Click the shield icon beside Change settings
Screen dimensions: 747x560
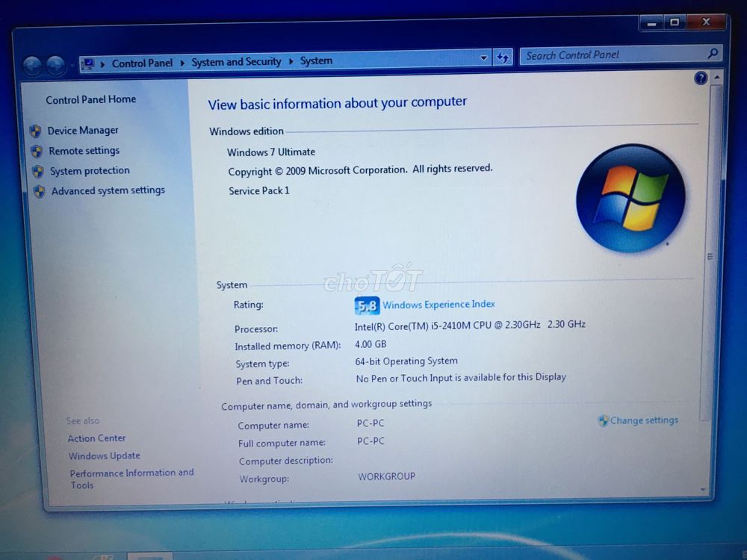point(603,420)
